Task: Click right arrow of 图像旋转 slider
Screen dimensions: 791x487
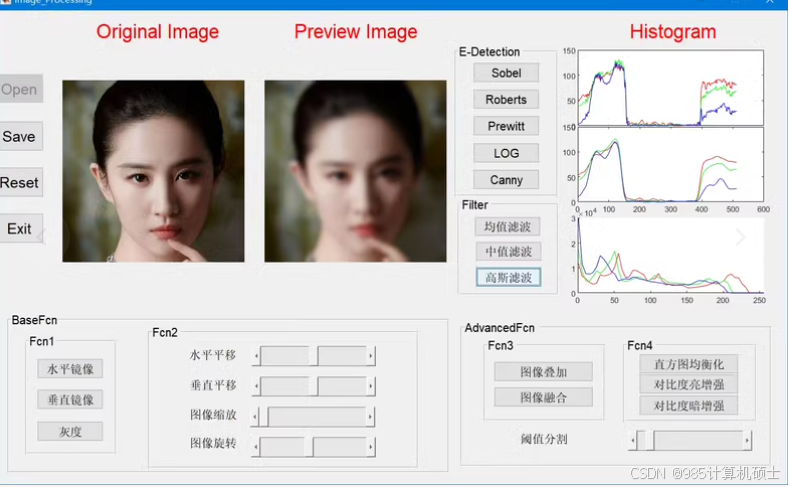Action: 370,447
